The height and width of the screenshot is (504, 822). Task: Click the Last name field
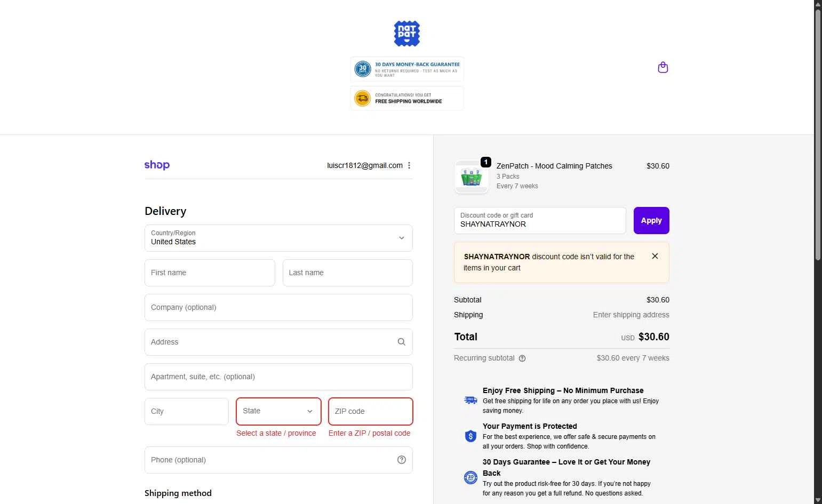pos(348,273)
